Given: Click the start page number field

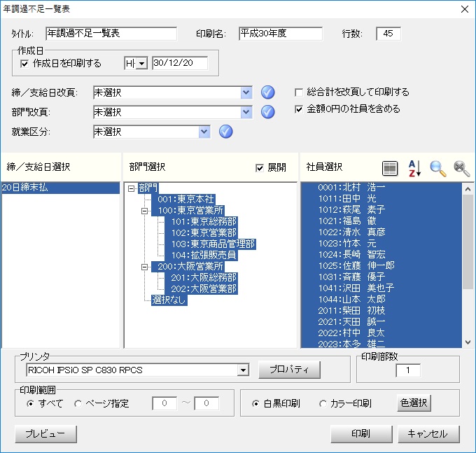Looking at the screenshot, I should (164, 403).
